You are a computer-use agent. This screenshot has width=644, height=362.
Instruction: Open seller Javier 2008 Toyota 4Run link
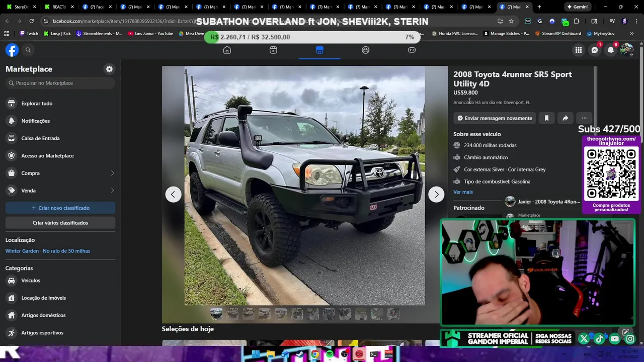point(543,202)
